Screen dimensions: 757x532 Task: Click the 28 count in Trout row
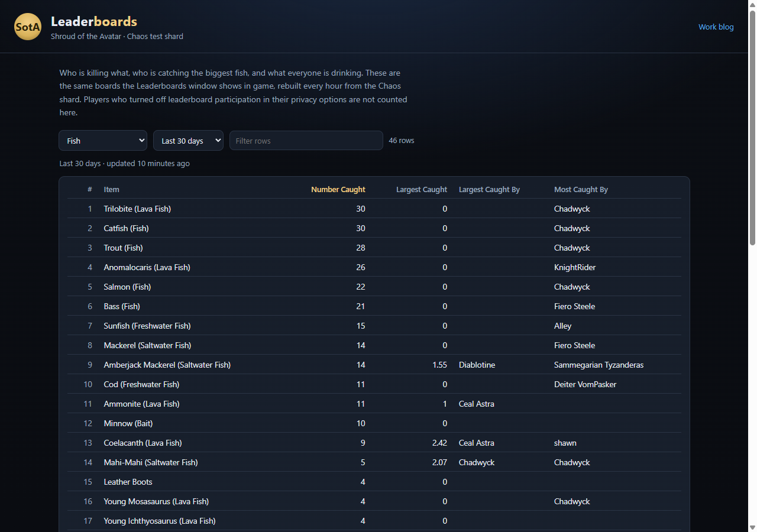tap(361, 248)
